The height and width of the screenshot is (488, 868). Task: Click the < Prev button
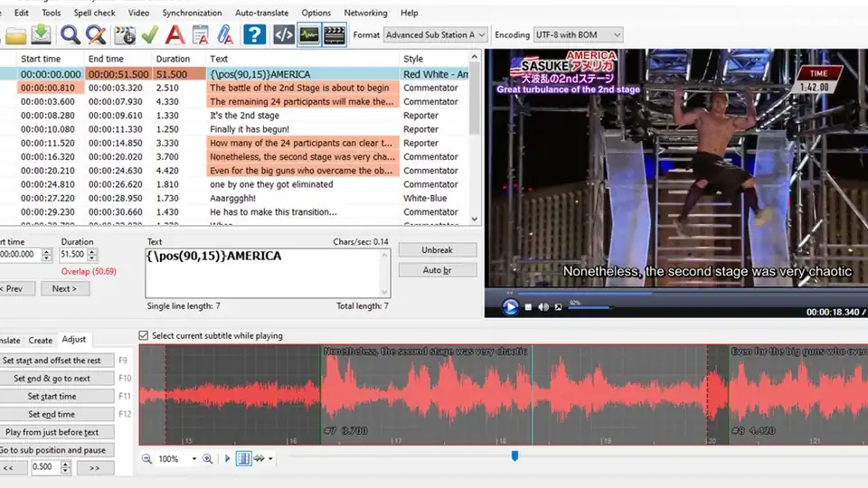pos(15,289)
